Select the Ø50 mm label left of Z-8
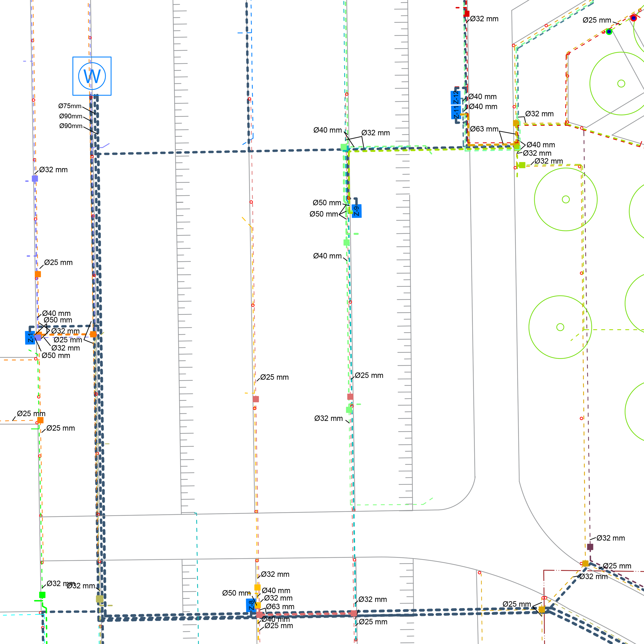Image resolution: width=644 pixels, height=644 pixels. tap(236, 593)
